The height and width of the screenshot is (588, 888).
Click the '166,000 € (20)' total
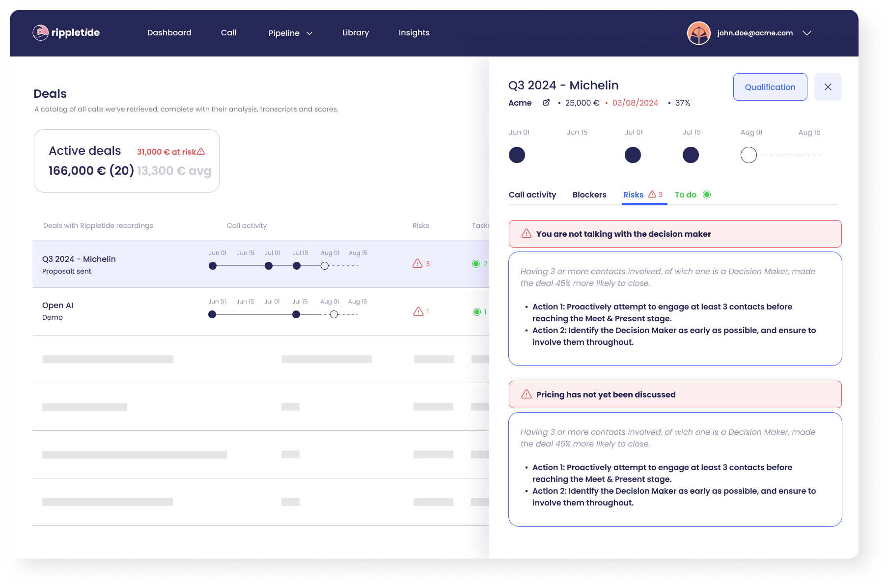91,170
